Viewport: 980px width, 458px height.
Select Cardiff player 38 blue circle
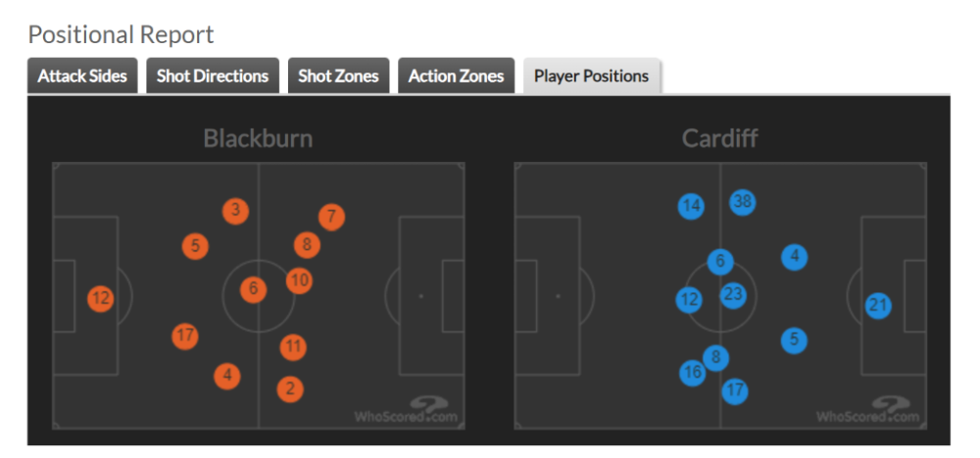(743, 202)
